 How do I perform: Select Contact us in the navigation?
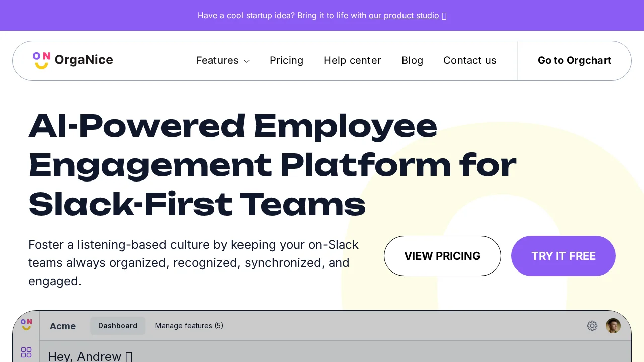click(469, 60)
